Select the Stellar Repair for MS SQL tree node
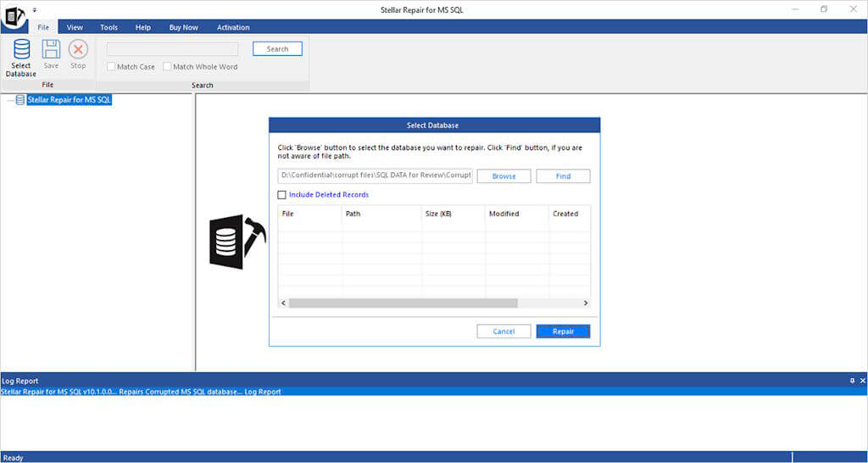 tap(70, 100)
